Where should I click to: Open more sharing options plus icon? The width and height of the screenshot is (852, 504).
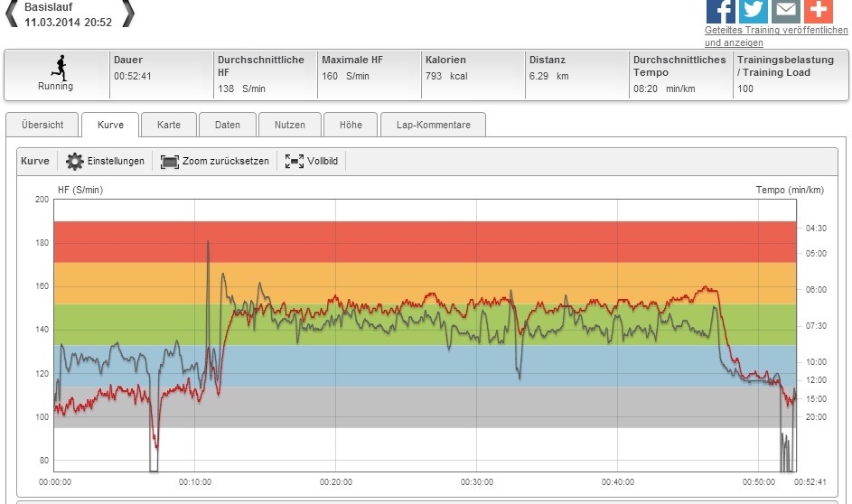(x=818, y=10)
